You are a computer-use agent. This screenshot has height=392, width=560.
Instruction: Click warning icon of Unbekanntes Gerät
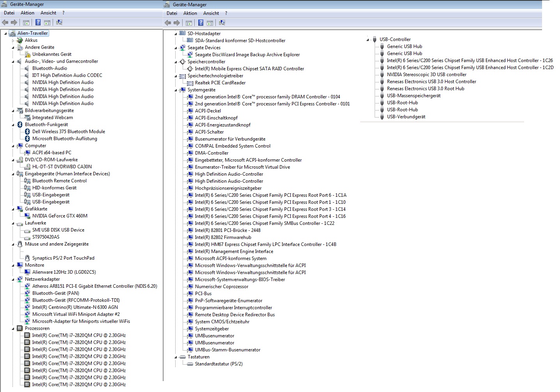click(x=28, y=54)
